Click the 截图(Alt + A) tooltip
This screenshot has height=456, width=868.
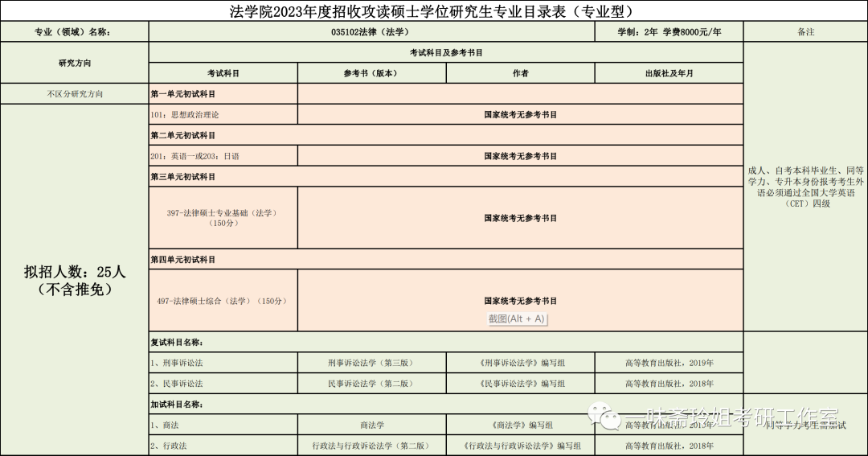tap(517, 318)
